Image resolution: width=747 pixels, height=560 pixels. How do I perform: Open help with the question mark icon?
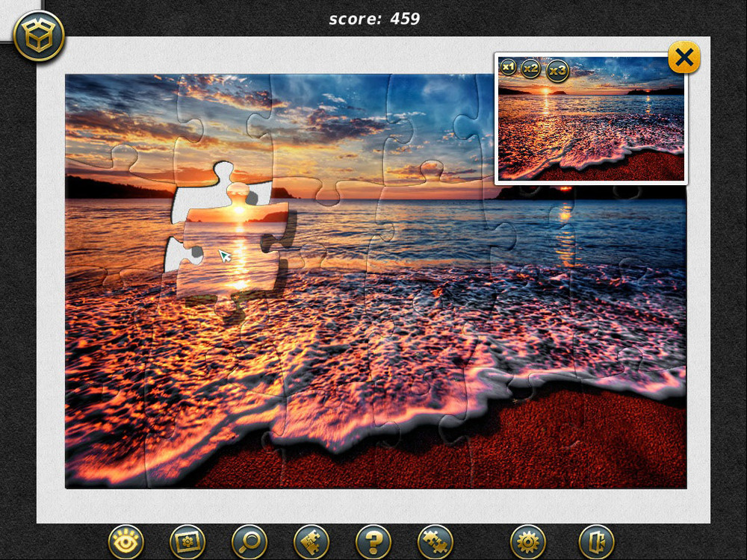tap(373, 541)
